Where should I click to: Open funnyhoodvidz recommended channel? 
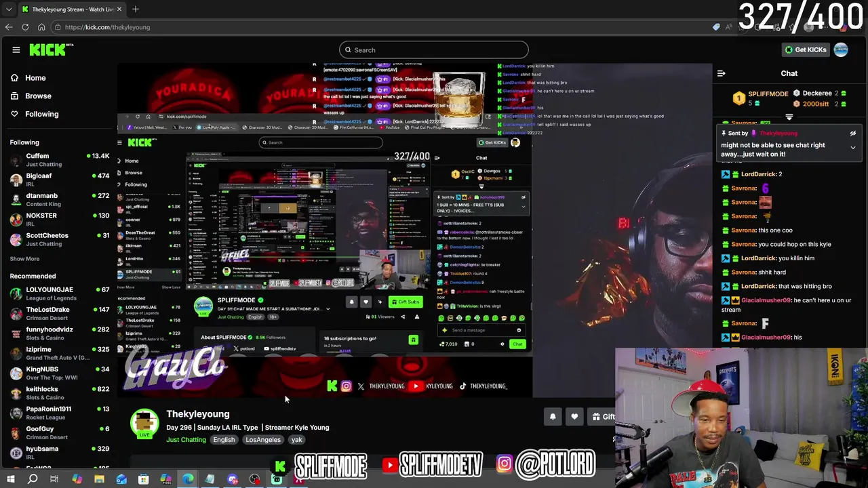pos(59,333)
